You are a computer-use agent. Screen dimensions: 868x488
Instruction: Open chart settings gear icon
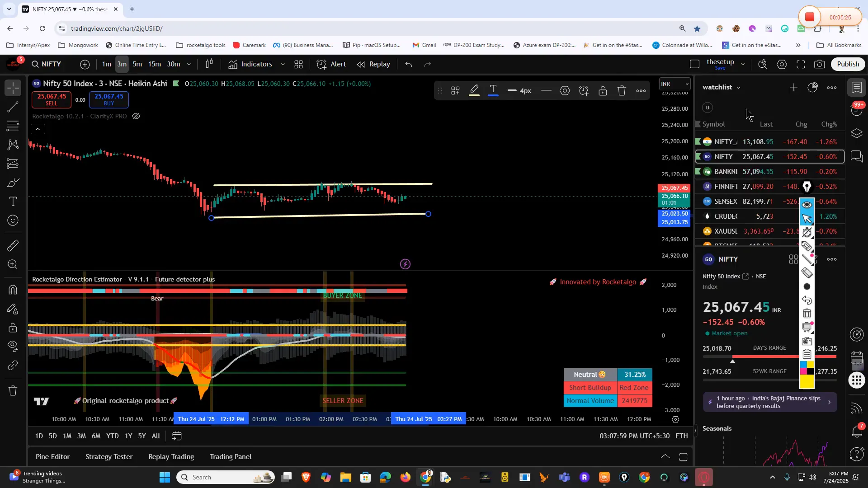tap(782, 64)
